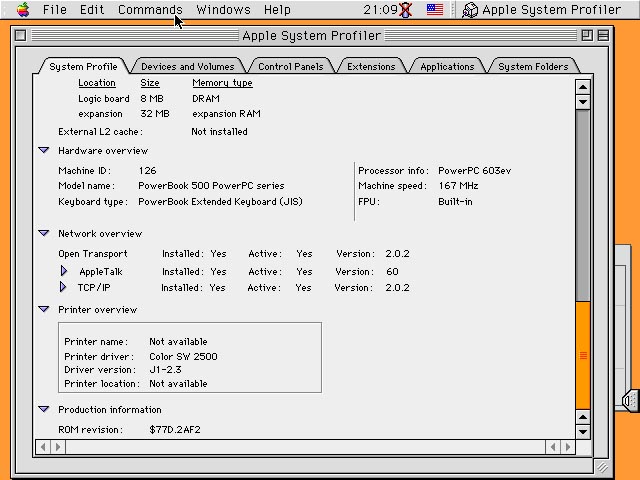Image resolution: width=640 pixels, height=480 pixels.
Task: Switch to the Devices and Volumes tab
Action: [188, 66]
